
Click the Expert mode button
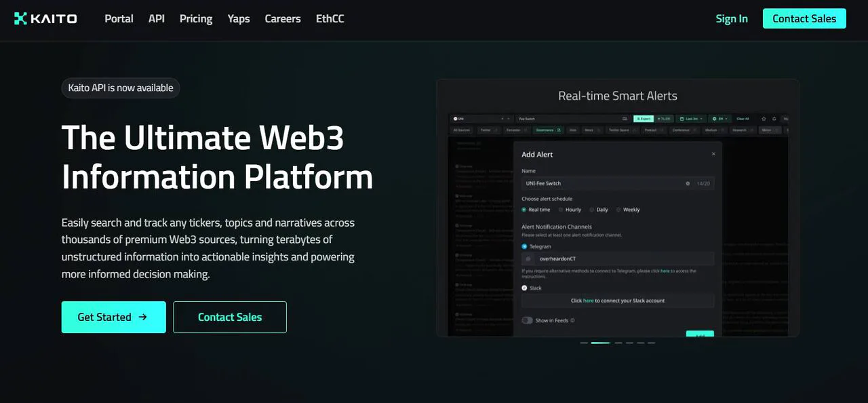(x=643, y=119)
